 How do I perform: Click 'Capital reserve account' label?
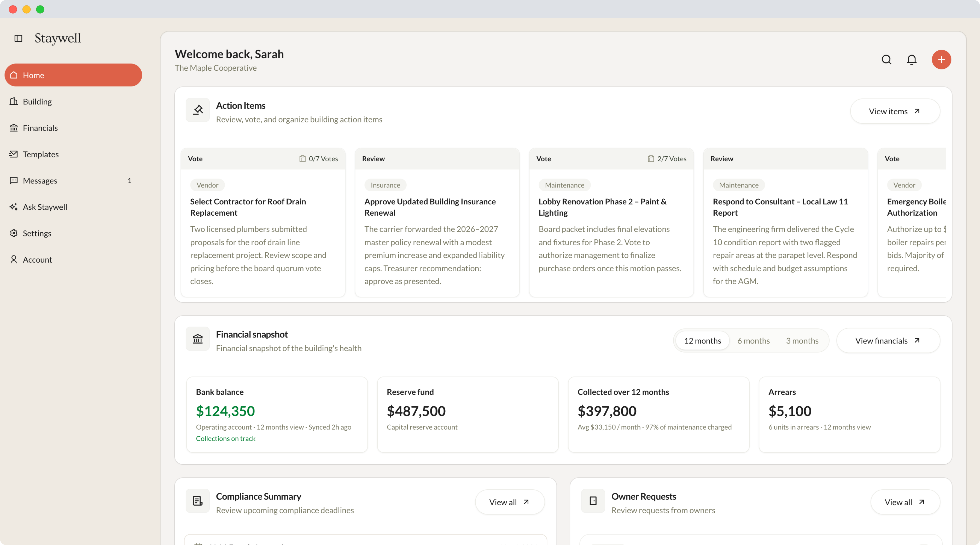click(422, 427)
